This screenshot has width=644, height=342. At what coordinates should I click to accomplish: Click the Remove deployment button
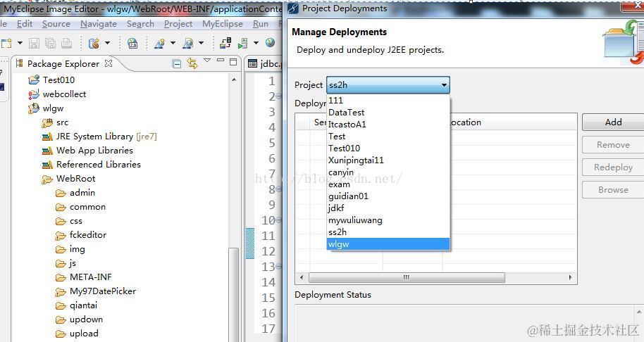pyautogui.click(x=613, y=145)
